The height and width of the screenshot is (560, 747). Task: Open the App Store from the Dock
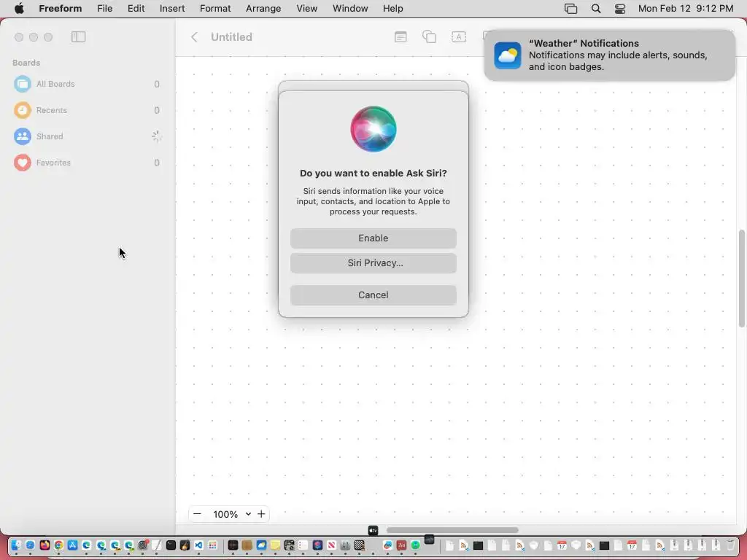tap(72, 545)
